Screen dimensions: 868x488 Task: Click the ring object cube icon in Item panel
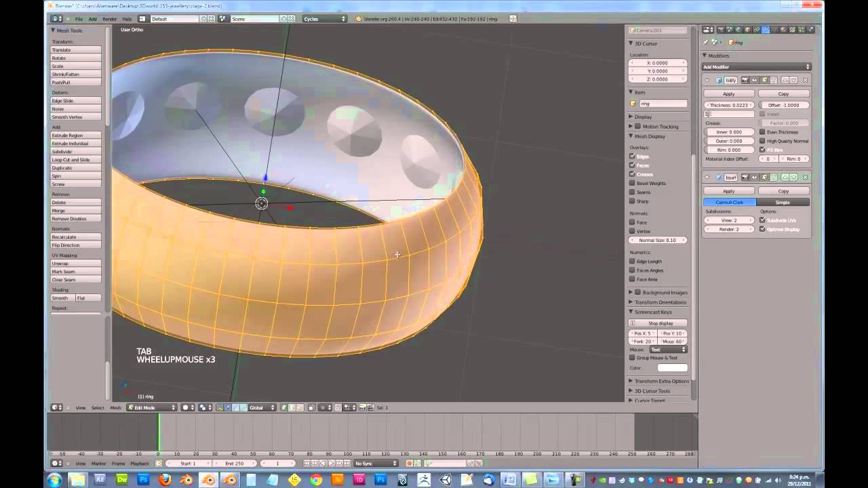[x=633, y=104]
